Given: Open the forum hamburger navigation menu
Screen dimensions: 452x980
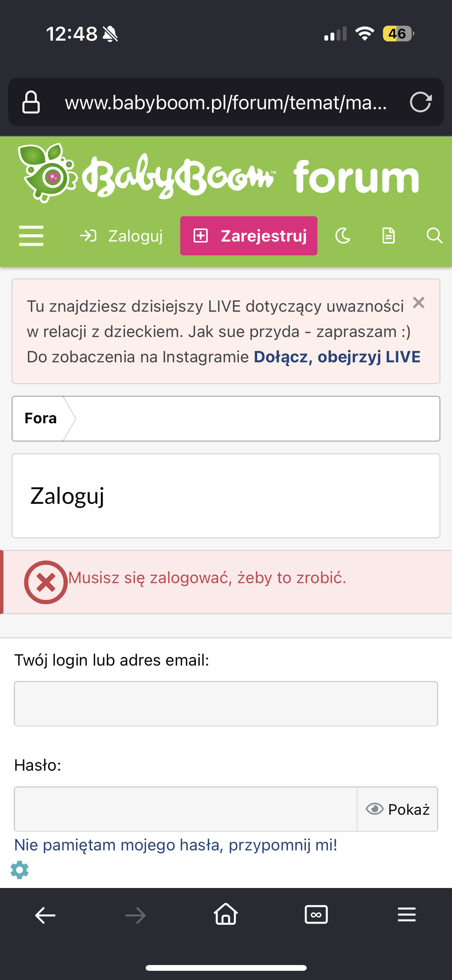Looking at the screenshot, I should click(31, 236).
